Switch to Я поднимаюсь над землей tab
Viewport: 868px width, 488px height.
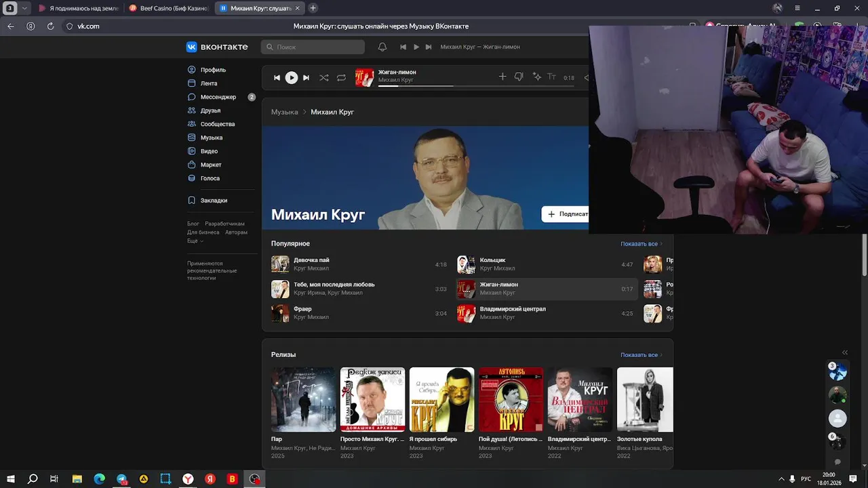tap(78, 8)
